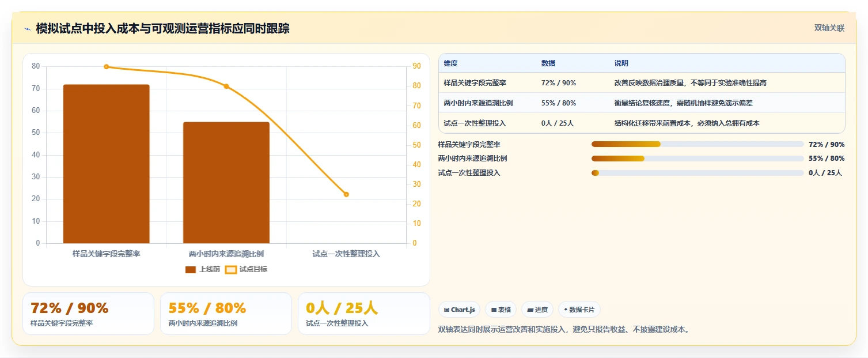
Task: Toggle the 上线前 legend item
Action: pos(203,269)
